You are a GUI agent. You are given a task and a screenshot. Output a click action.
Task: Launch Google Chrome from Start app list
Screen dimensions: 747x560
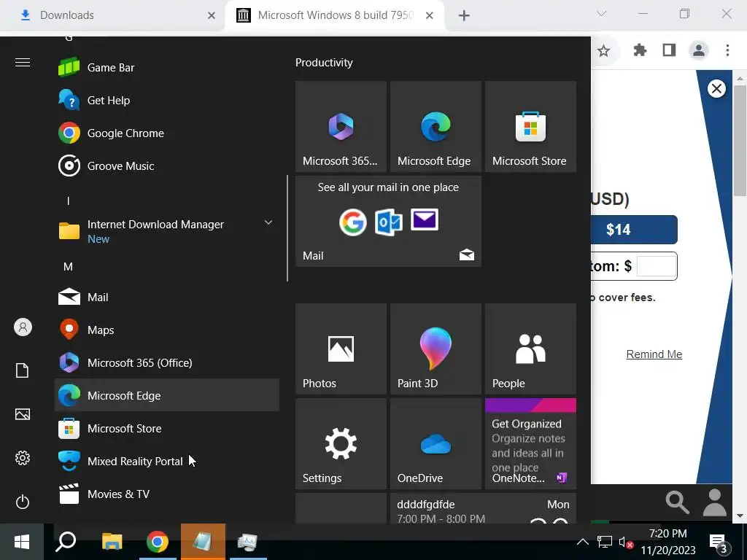(x=167, y=133)
